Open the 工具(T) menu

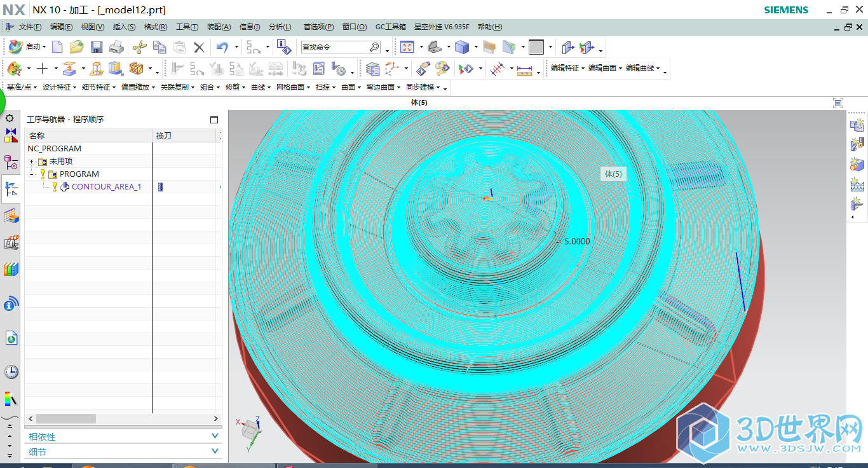pos(187,27)
